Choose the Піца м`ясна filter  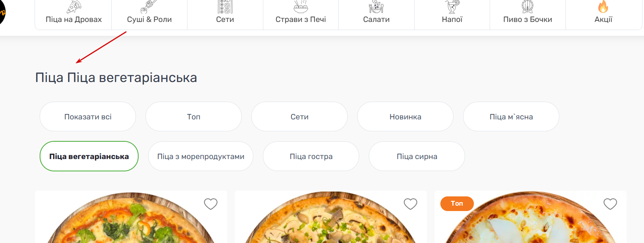coord(511,117)
